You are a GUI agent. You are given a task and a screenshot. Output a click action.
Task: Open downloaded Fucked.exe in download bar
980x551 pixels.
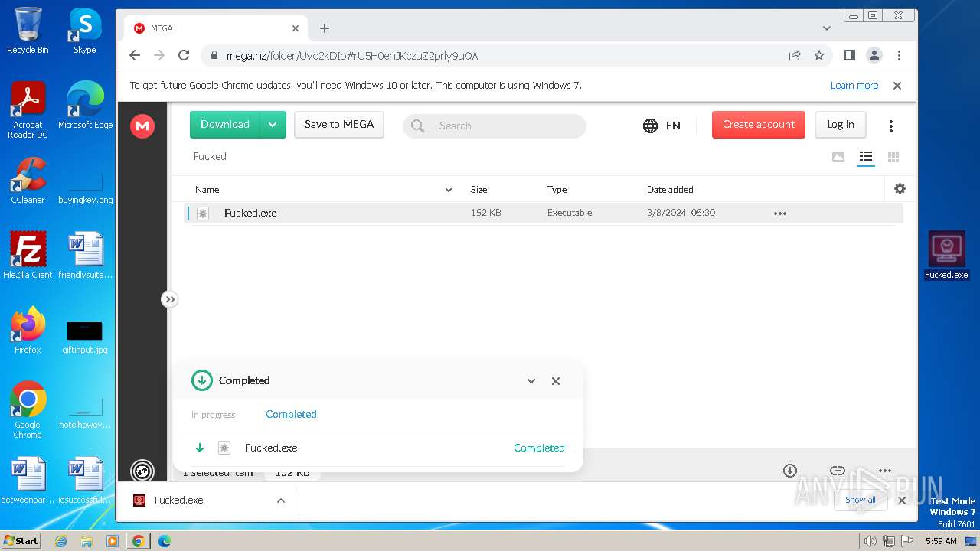179,500
